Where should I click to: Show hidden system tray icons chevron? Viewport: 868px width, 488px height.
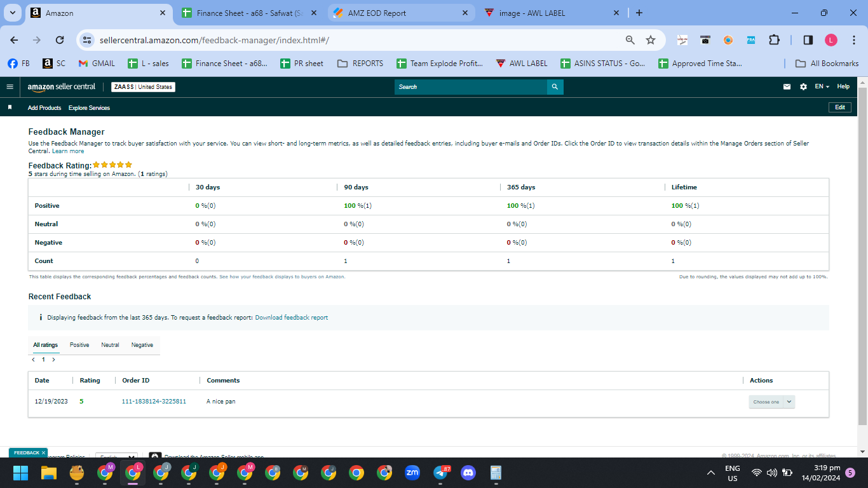pos(711,472)
